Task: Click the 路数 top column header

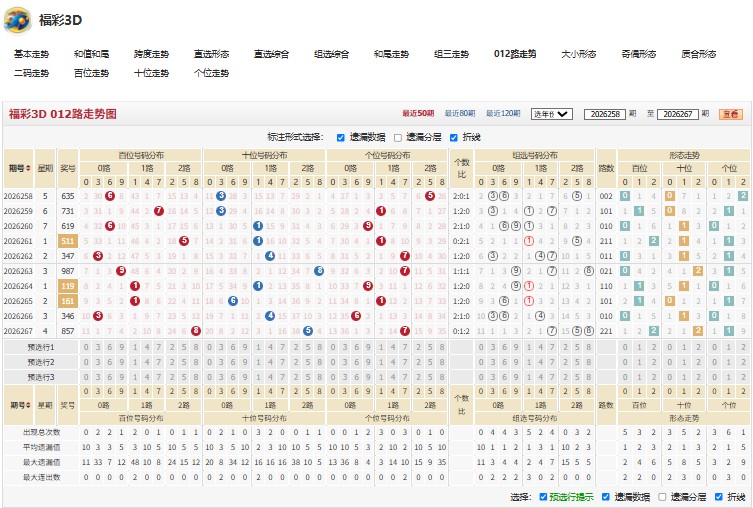Action: (x=606, y=169)
